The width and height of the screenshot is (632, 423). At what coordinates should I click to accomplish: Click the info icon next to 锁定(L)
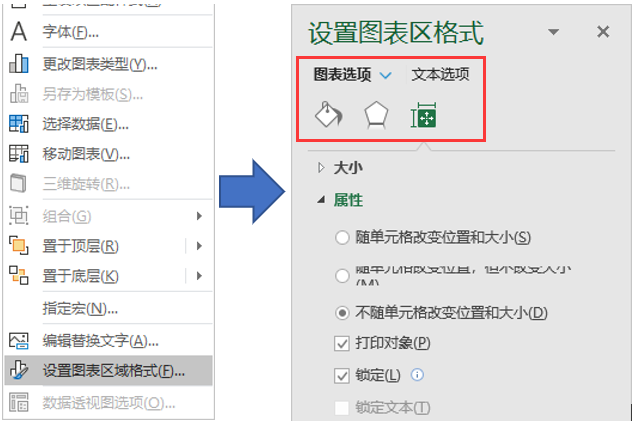point(417,375)
